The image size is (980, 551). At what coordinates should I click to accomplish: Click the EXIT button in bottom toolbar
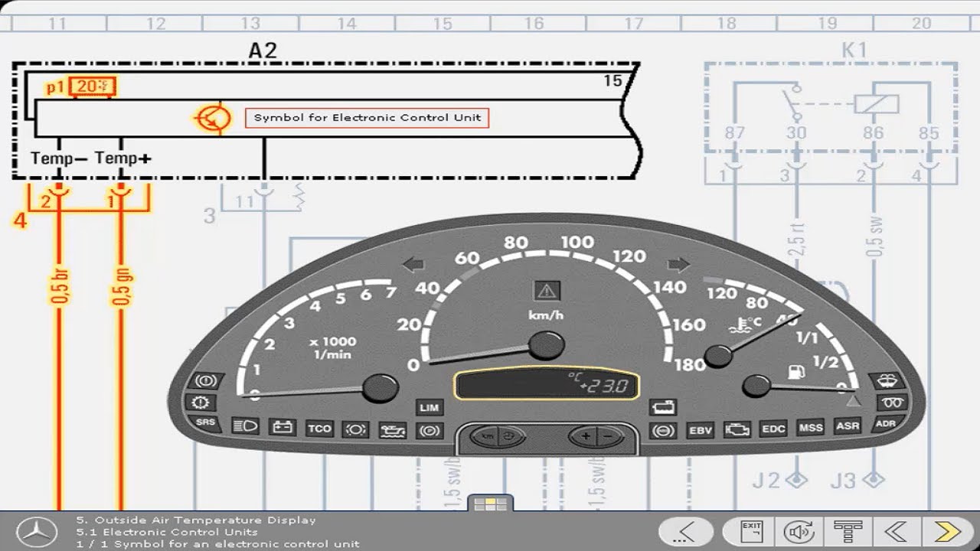[x=752, y=531]
